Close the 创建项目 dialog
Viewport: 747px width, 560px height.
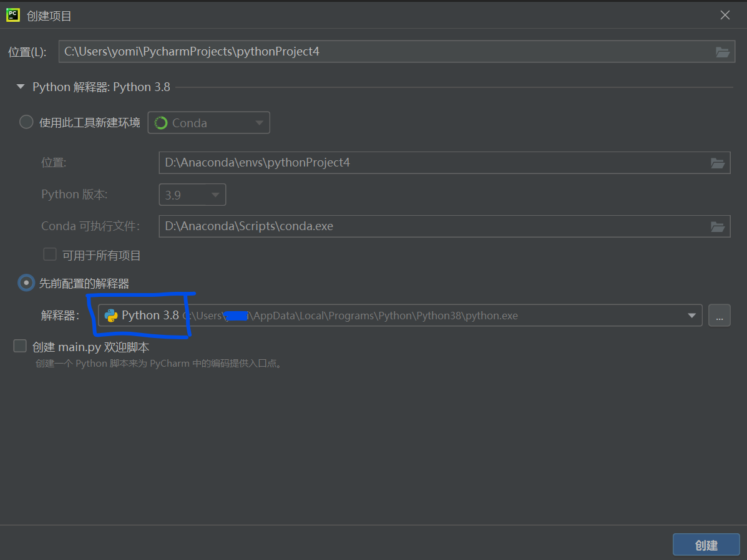(725, 14)
